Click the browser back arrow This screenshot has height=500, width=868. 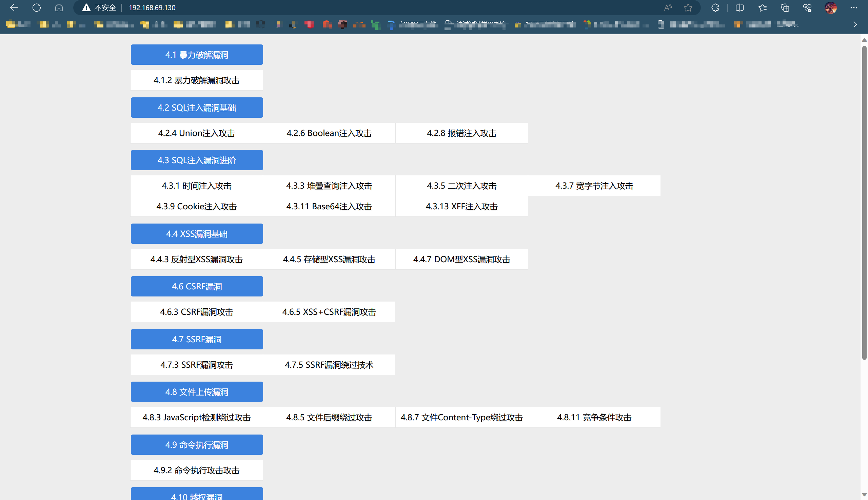(x=14, y=7)
